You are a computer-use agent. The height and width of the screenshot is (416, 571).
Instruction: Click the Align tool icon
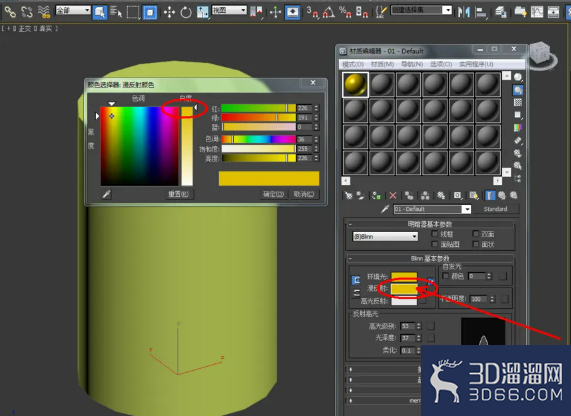[x=481, y=13]
